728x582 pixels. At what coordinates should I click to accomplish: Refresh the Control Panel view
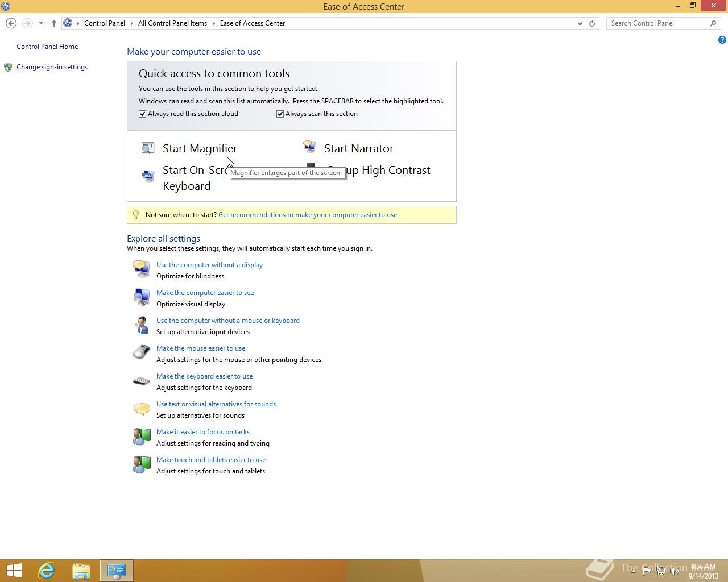coord(592,23)
